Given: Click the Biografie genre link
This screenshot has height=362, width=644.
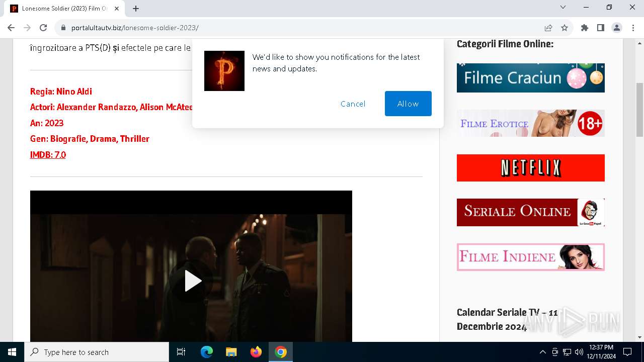Looking at the screenshot, I should (x=68, y=139).
